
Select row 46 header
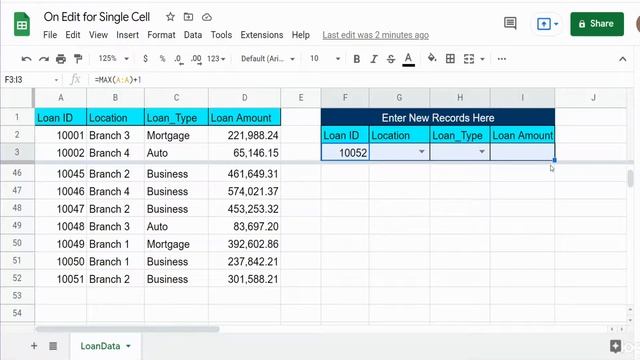[x=17, y=173]
